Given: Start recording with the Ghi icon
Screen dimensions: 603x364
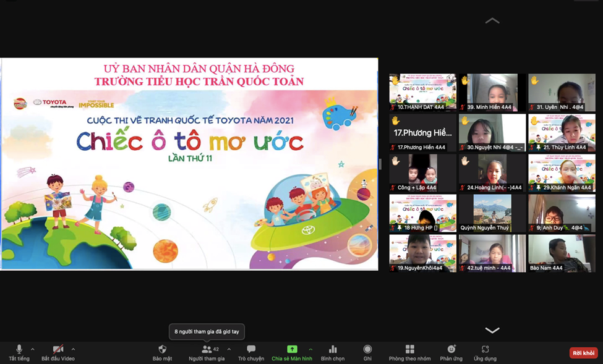Looking at the screenshot, I should click(x=367, y=349).
